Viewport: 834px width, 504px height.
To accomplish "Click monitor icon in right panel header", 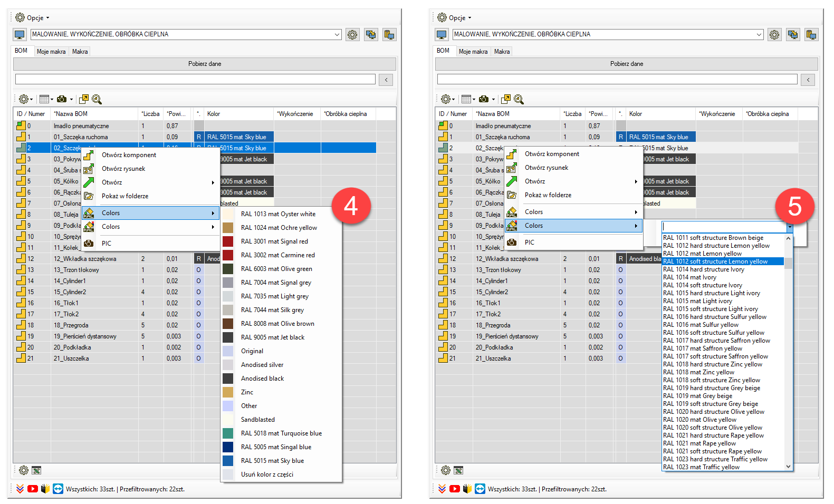I will click(x=442, y=35).
